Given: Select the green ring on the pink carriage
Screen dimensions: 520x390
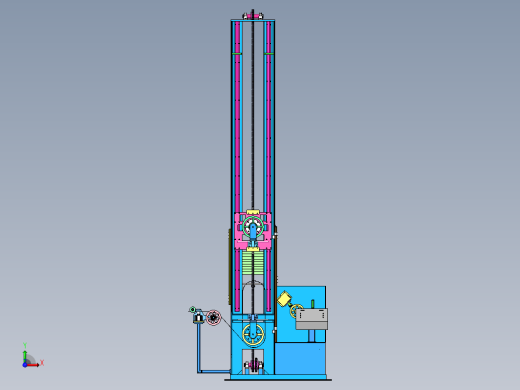Looking at the screenshot, I should 253,227.
